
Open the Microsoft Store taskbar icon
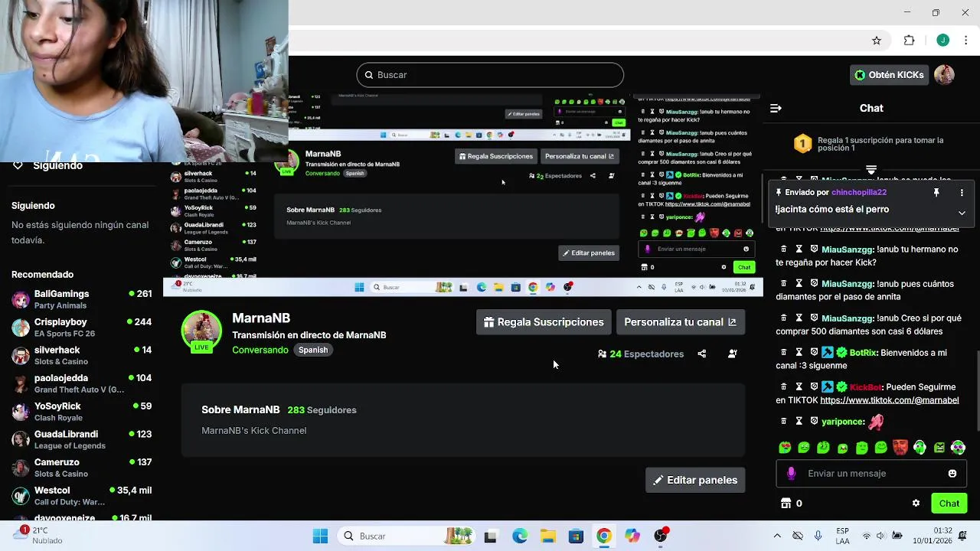[x=576, y=536]
